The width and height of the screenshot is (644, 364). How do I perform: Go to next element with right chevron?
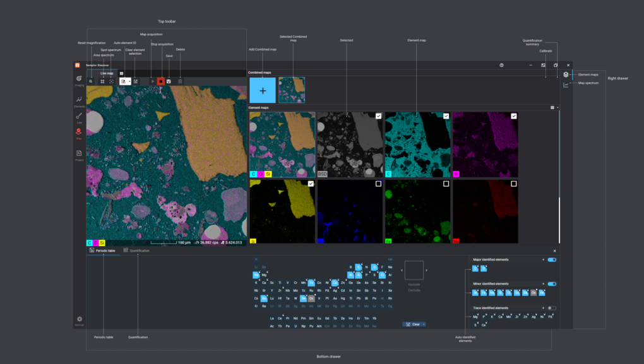pyautogui.click(x=426, y=271)
